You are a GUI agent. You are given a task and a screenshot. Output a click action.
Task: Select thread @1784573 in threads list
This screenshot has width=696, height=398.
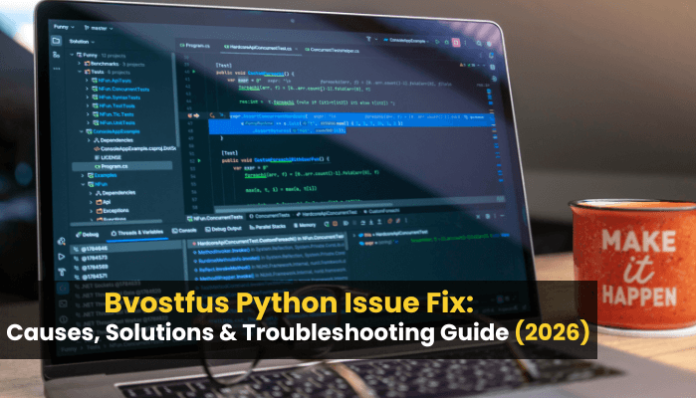(x=95, y=258)
